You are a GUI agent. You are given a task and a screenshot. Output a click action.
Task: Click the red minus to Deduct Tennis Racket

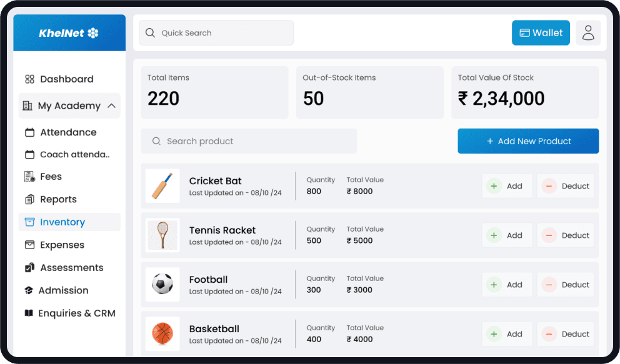pyautogui.click(x=550, y=235)
